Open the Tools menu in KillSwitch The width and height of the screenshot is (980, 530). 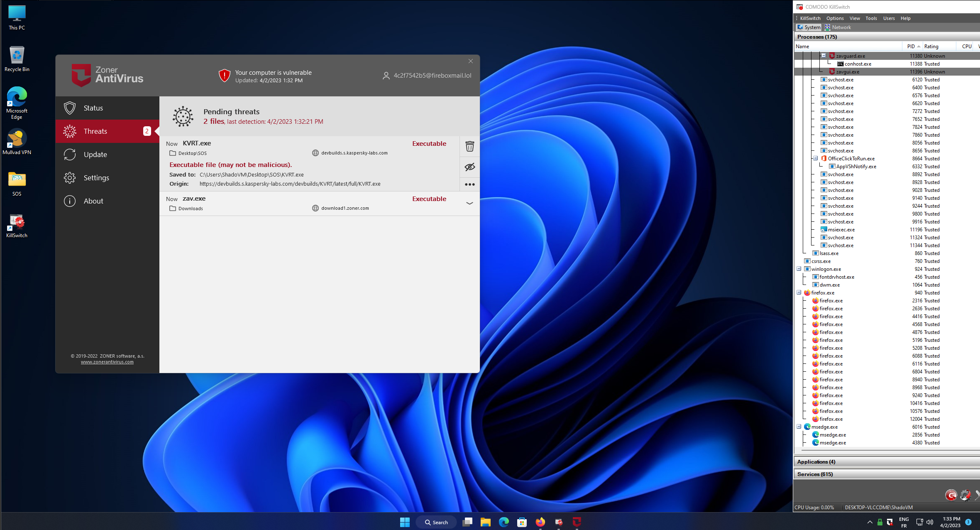point(871,18)
